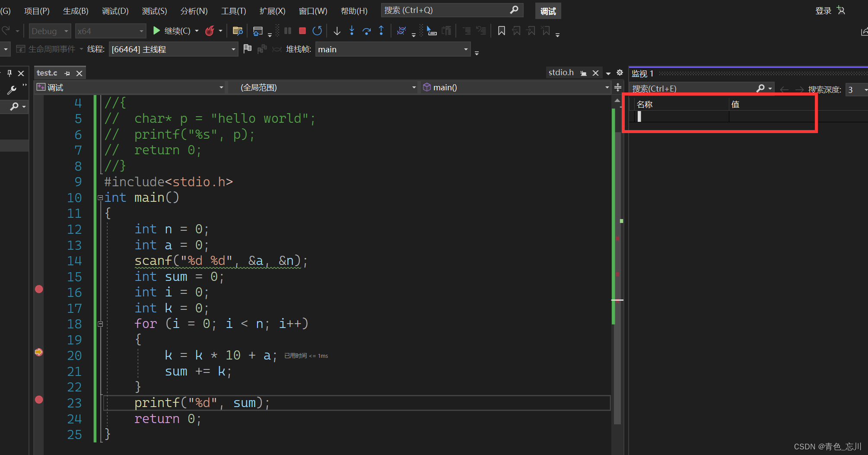Click the Step Into arrow icon
Image resolution: width=868 pixels, height=455 pixels.
click(352, 31)
